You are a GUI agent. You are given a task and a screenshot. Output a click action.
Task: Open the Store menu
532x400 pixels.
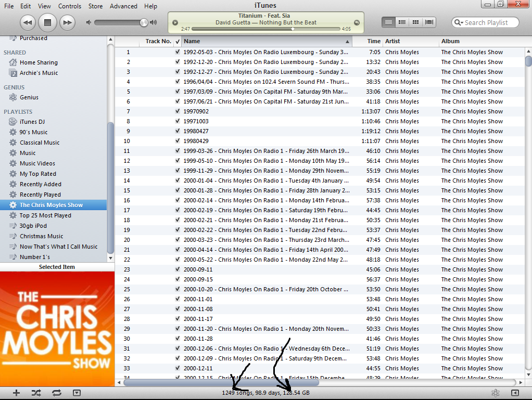pos(95,6)
